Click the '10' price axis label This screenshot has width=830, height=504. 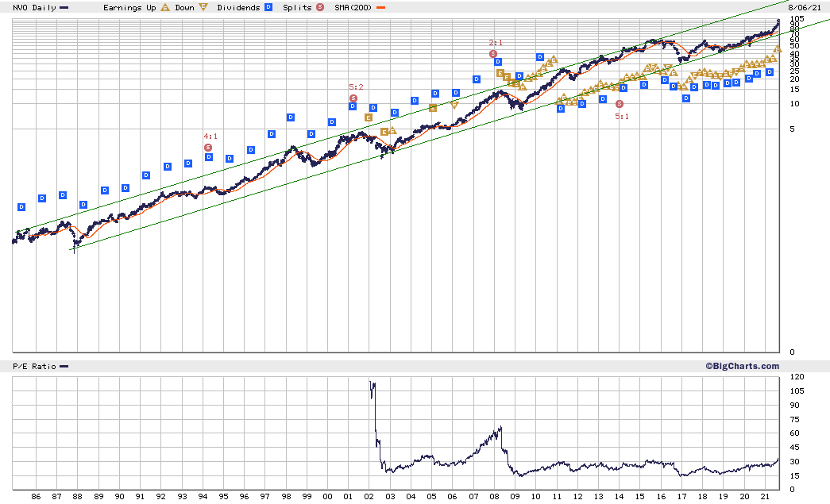click(794, 104)
